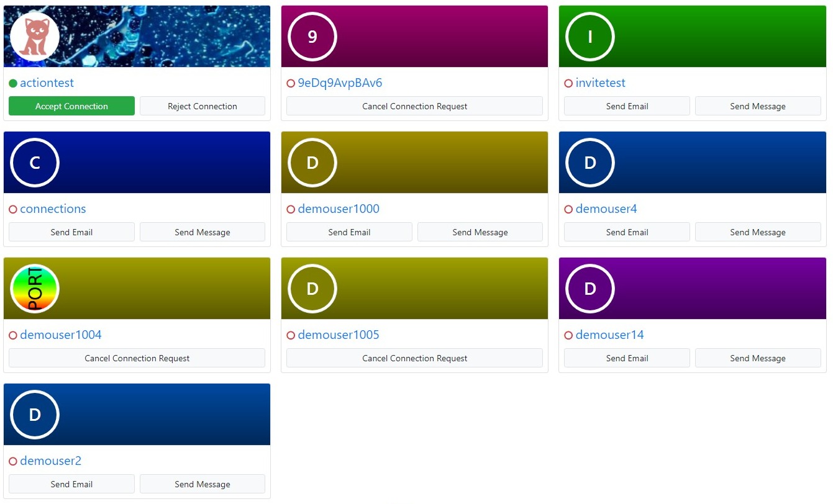The height and width of the screenshot is (504, 833).
Task: Click the "D" avatar of demouser1005
Action: coord(312,289)
